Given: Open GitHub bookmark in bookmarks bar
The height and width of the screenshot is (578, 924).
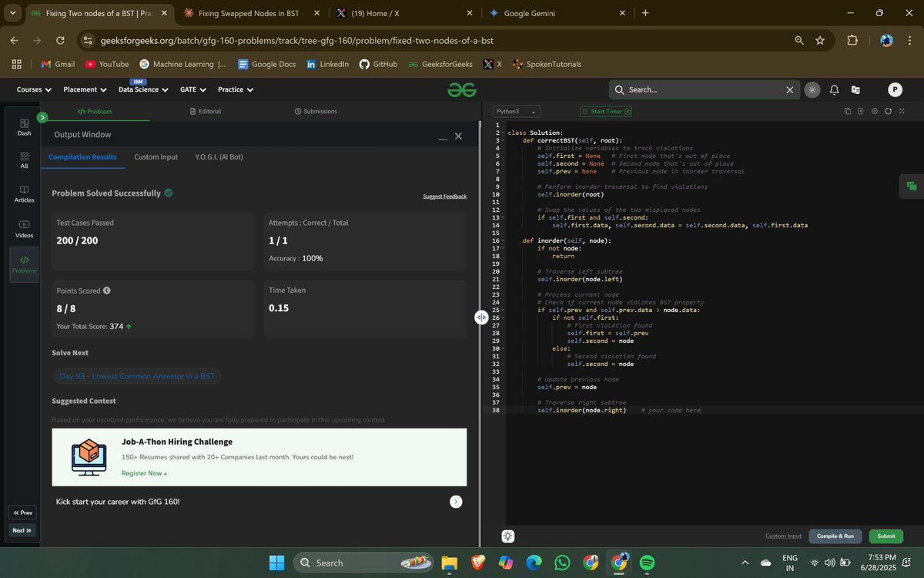Looking at the screenshot, I should pyautogui.click(x=378, y=64).
